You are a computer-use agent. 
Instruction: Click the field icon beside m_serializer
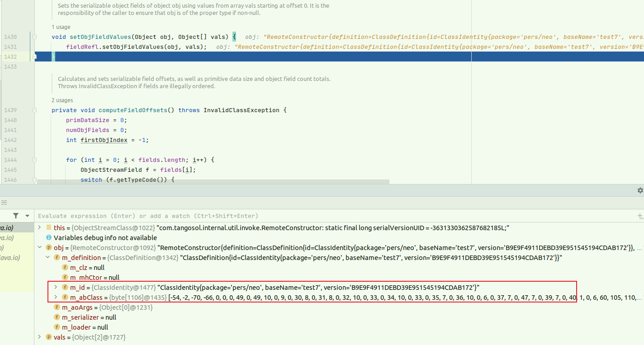(x=57, y=317)
